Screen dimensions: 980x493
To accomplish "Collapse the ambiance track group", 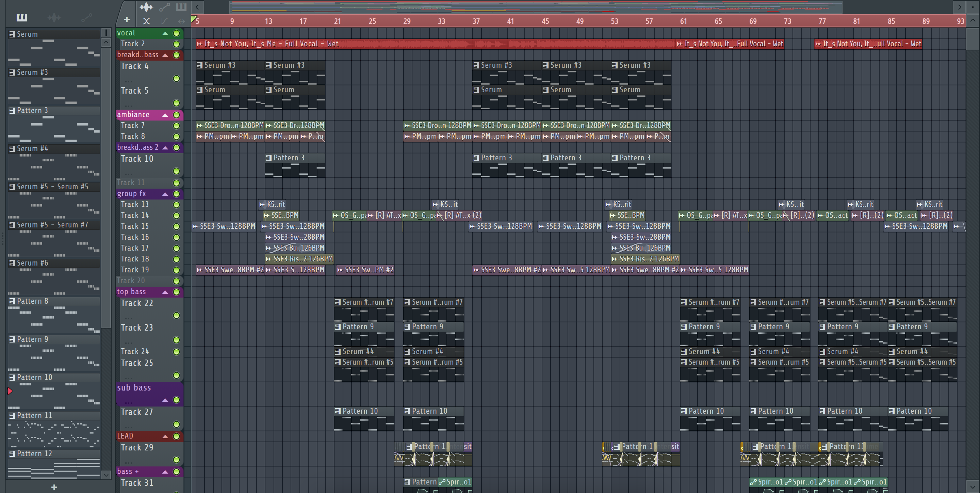I will pyautogui.click(x=165, y=115).
